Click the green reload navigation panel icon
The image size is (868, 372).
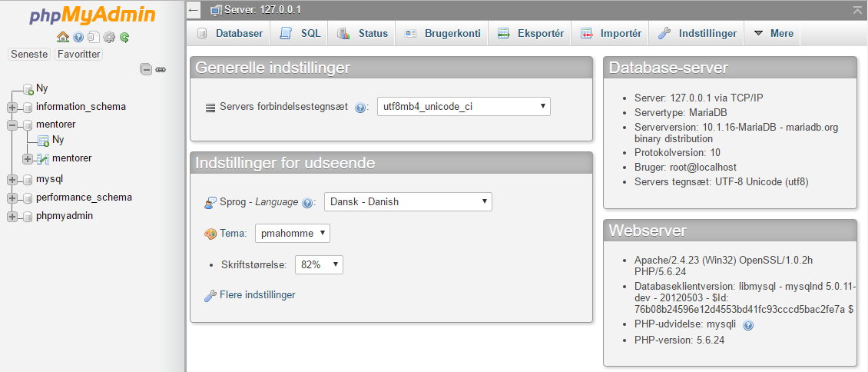pyautogui.click(x=124, y=38)
